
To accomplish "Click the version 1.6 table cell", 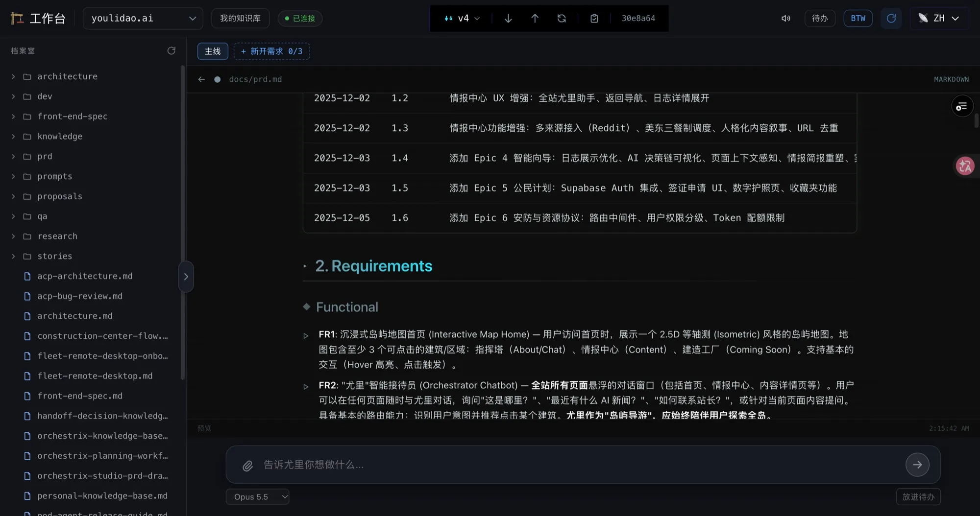I will tap(399, 218).
